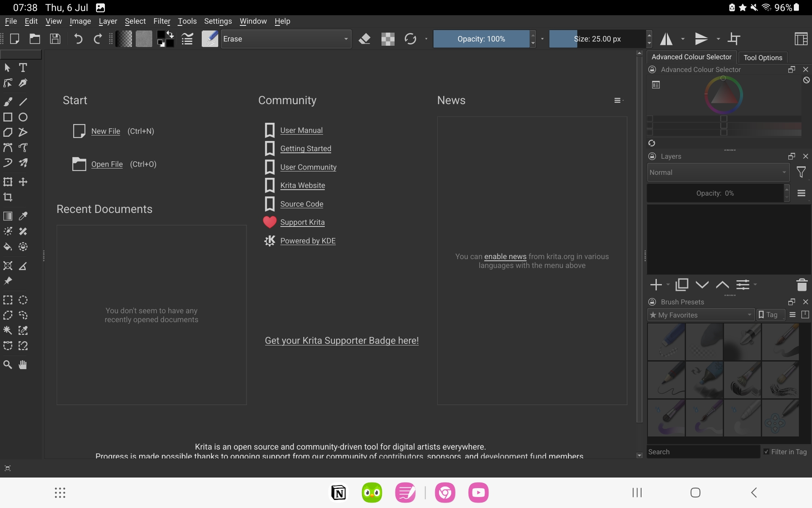Select the Fill bucket tool
Viewport: 812px width, 508px height.
coord(8,247)
